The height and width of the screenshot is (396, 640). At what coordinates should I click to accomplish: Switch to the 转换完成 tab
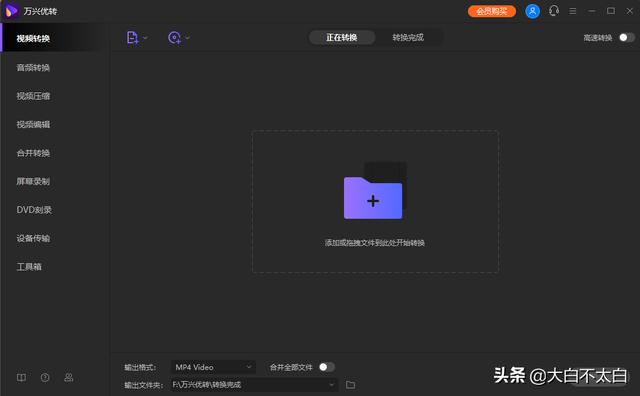408,38
